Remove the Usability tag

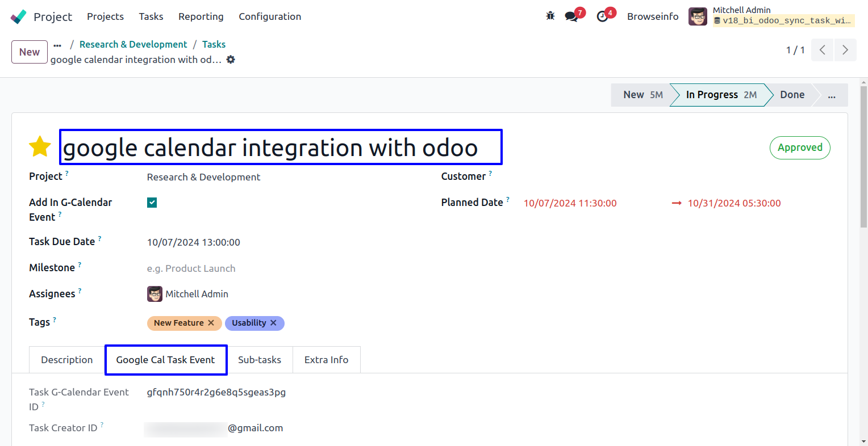pos(273,323)
